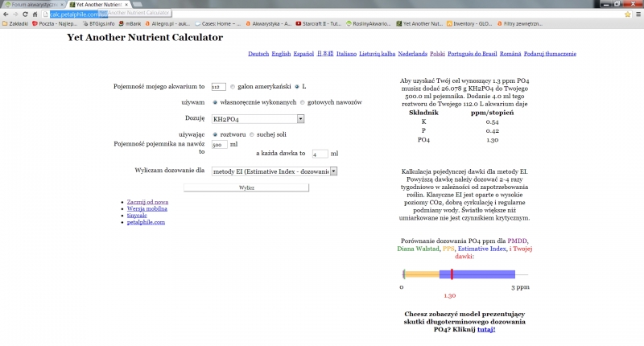Open the tinycalc link
644x346 pixels.
137,215
